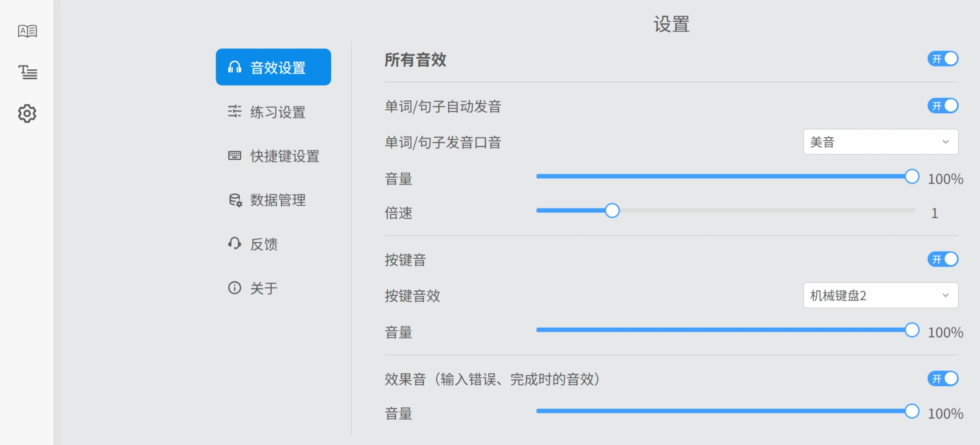Click the 设置 page title

pos(671,24)
